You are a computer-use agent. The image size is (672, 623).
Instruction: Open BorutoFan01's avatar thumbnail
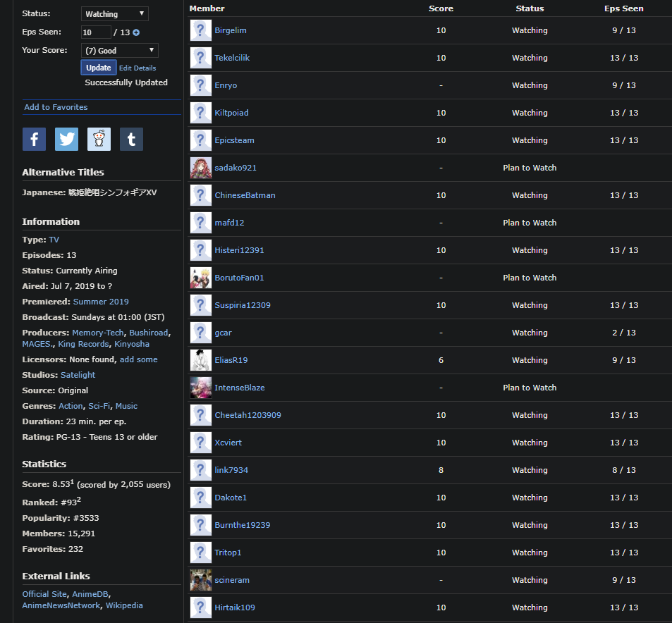click(200, 278)
